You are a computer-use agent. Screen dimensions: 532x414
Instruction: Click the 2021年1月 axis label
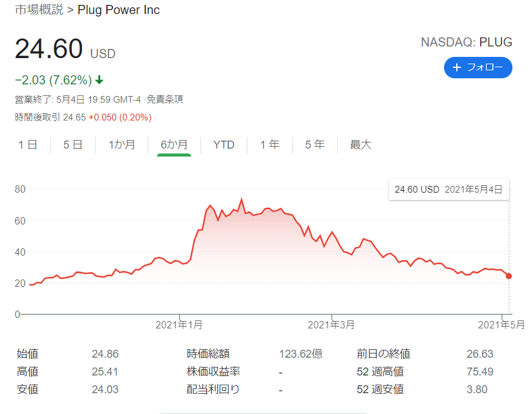click(179, 325)
